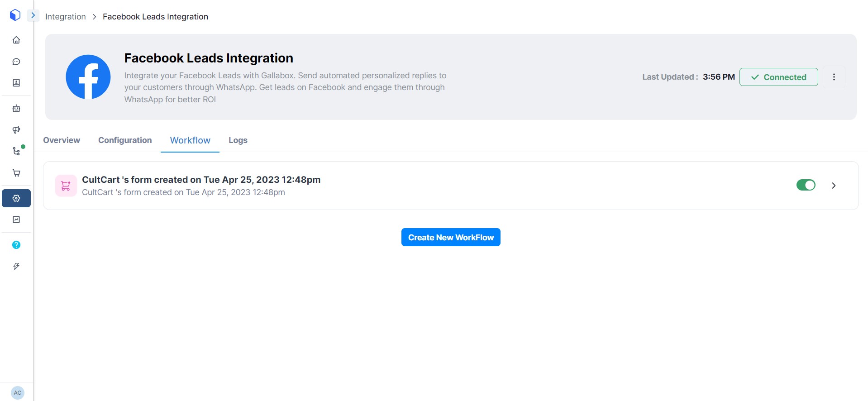Click the AC user avatar
This screenshot has width=868, height=401.
coord(17,393)
